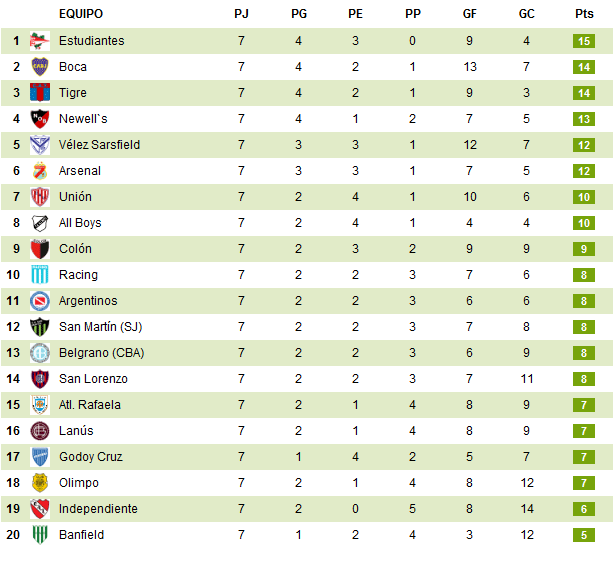
Task: Click the Banfield team crest icon
Action: pos(40,535)
